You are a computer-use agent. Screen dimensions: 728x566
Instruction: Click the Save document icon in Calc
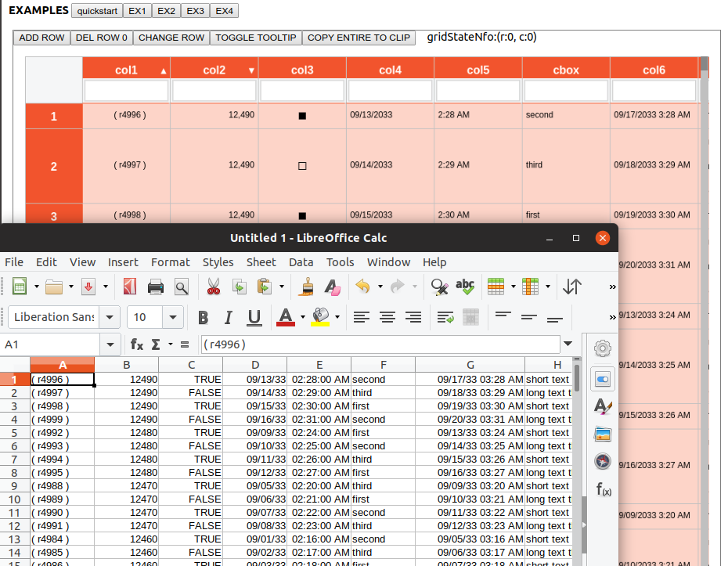click(x=88, y=287)
